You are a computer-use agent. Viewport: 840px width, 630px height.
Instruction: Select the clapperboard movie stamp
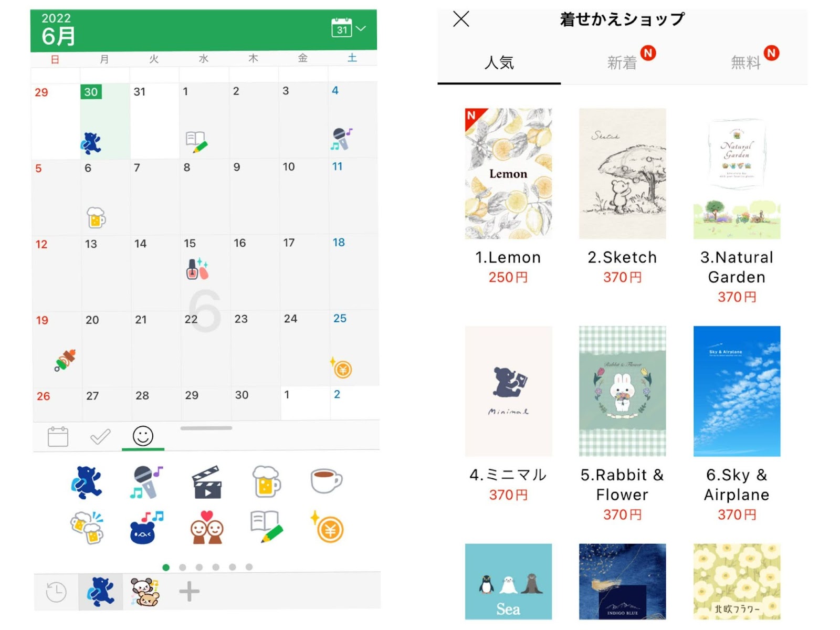pos(206,482)
